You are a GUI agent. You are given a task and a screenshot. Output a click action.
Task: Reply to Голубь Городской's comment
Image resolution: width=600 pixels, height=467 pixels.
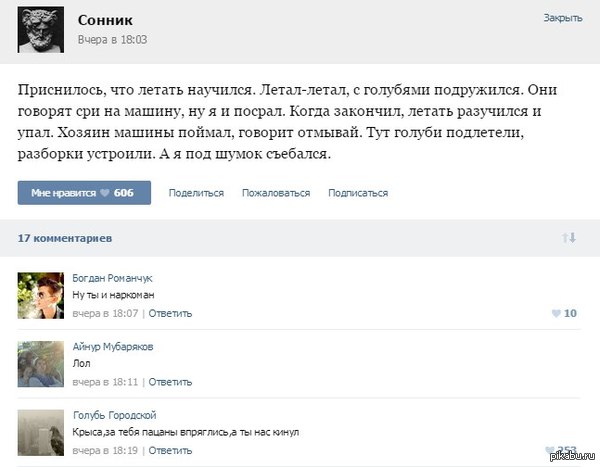[x=170, y=450]
